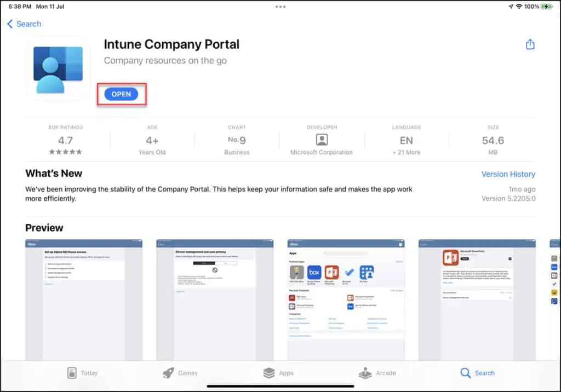Tap the Apps layers icon
The width and height of the screenshot is (561, 392).
268,373
